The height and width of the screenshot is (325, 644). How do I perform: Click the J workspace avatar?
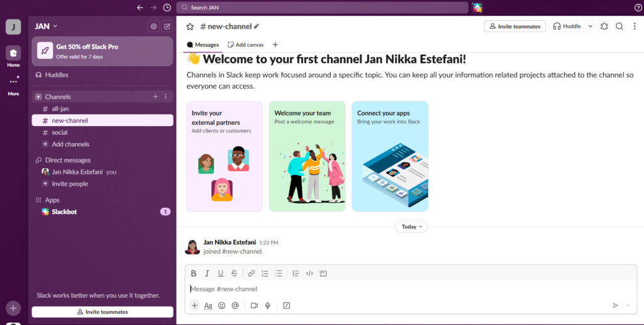click(13, 27)
